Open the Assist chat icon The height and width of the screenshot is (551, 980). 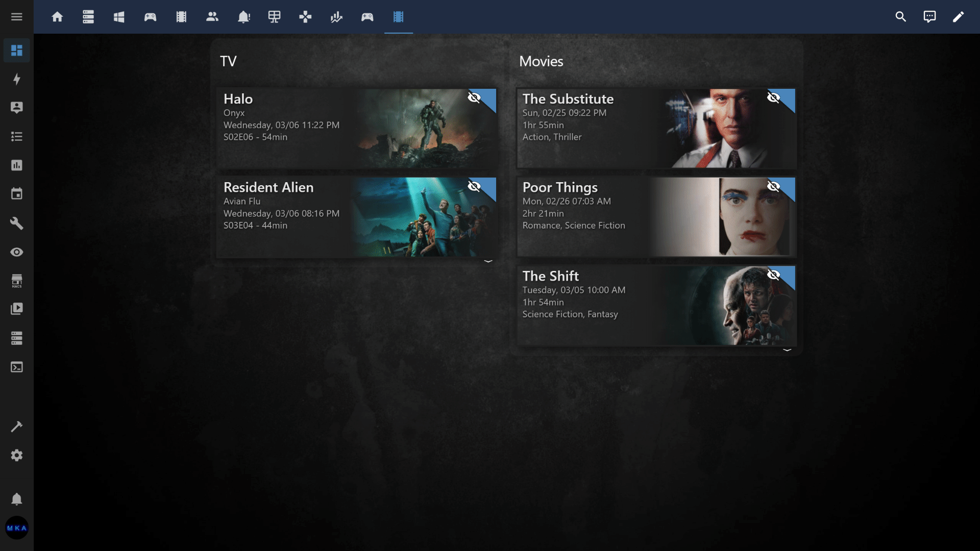click(x=929, y=17)
